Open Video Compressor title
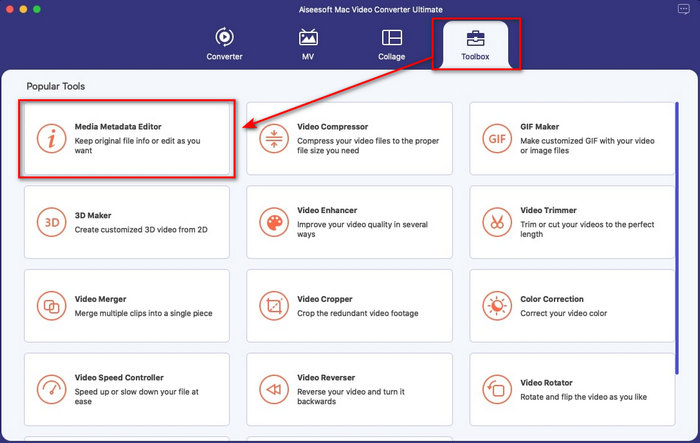This screenshot has height=443, width=700. point(333,127)
